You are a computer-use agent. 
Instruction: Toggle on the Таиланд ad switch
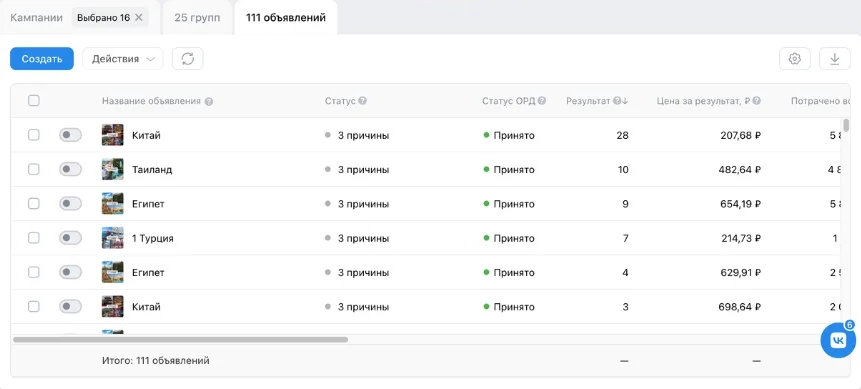(x=70, y=169)
